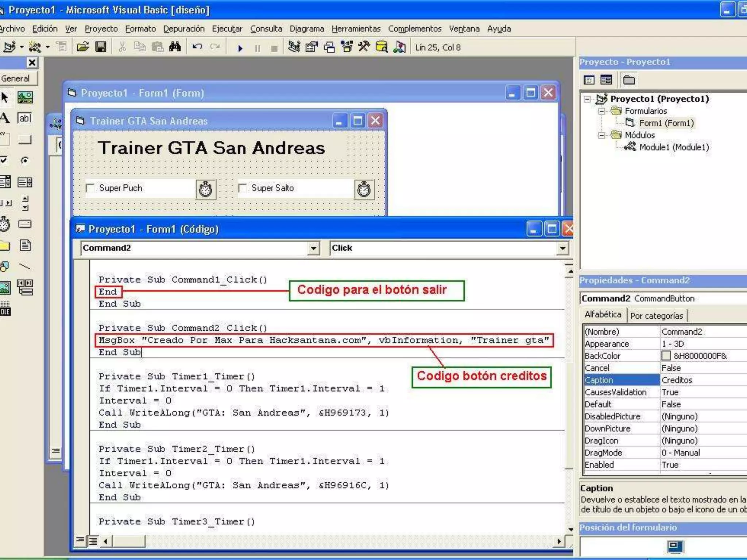The width and height of the screenshot is (747, 560).
Task: Check the Super Puch checkbox
Action: point(90,188)
